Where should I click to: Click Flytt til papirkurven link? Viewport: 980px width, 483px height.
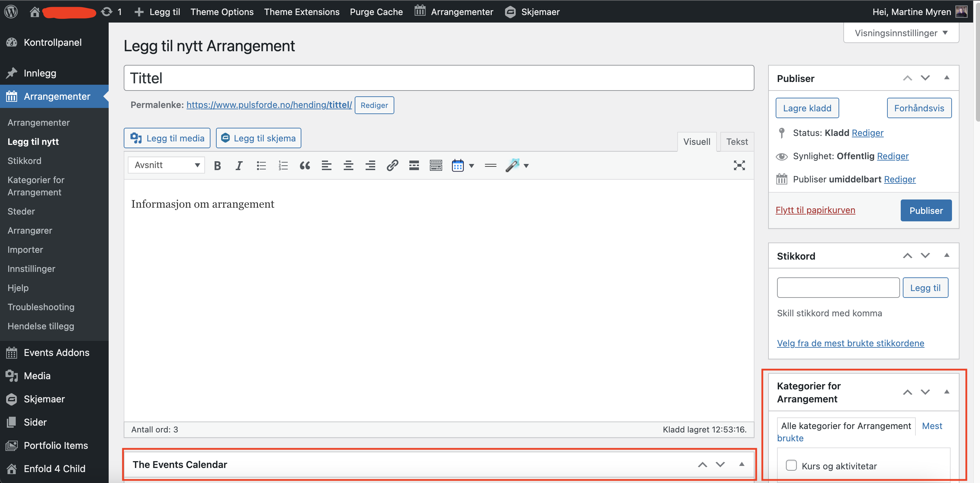[815, 210]
